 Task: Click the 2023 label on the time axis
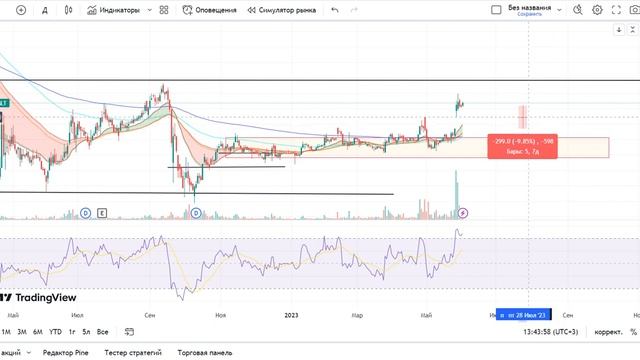coord(291,315)
